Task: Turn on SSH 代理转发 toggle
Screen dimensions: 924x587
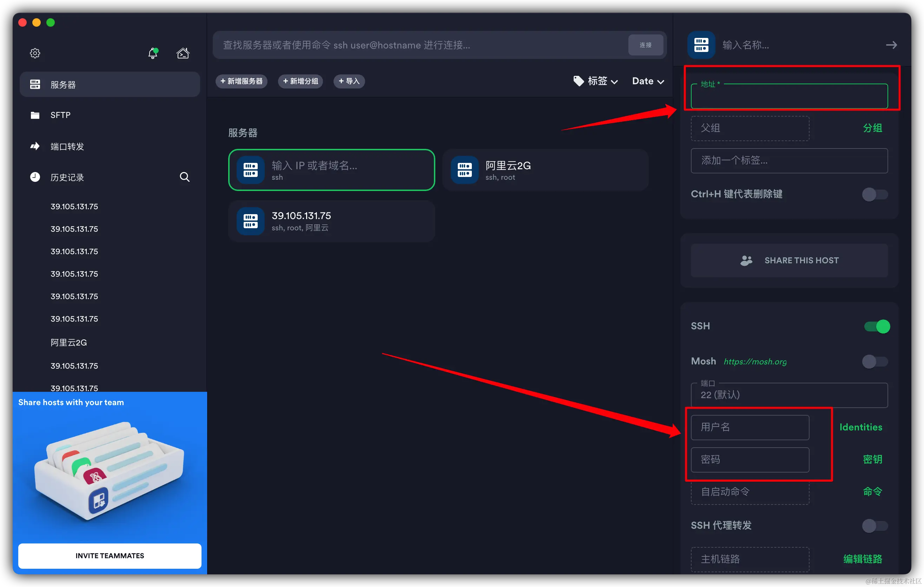Action: (x=874, y=526)
